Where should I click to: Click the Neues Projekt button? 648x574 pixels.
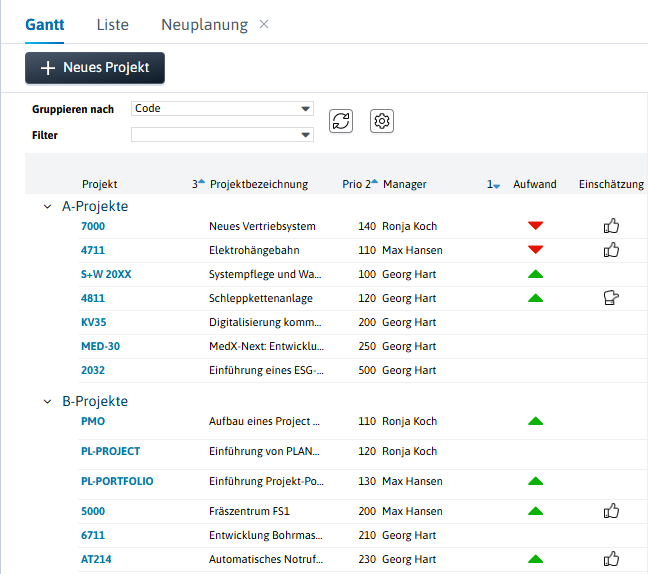95,68
